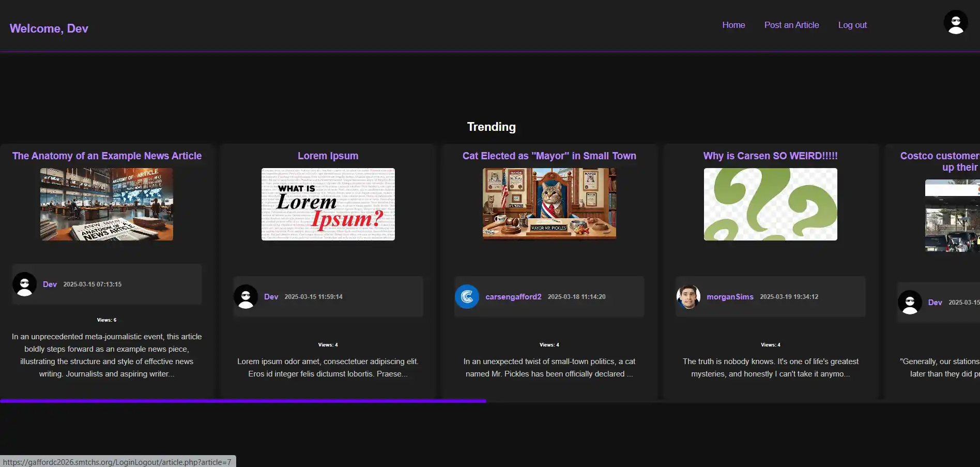Click the "What is Lorem Ipsum?" thumbnail
980x467 pixels.
click(328, 204)
